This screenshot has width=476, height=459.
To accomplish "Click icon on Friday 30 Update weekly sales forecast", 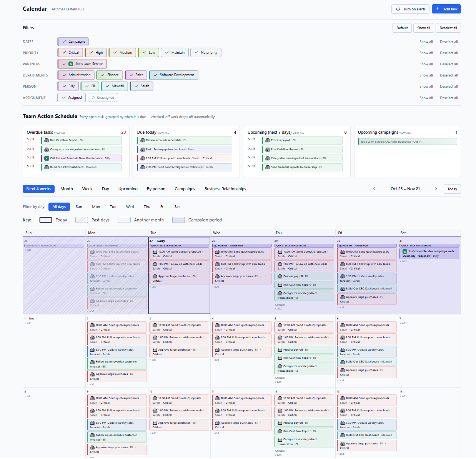I will 343,276.
